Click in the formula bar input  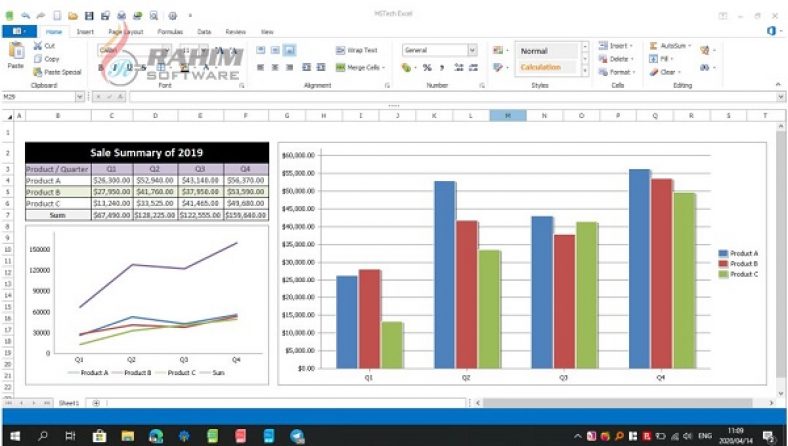pyautogui.click(x=452, y=97)
